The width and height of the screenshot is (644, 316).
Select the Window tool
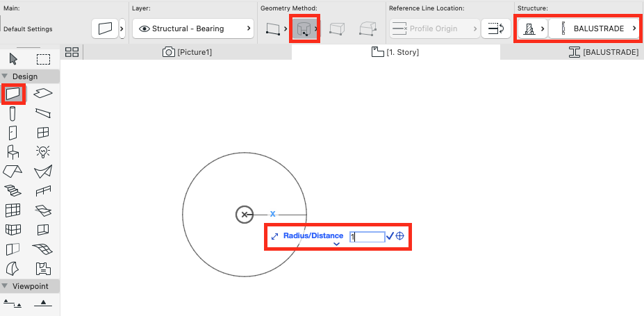click(43, 133)
